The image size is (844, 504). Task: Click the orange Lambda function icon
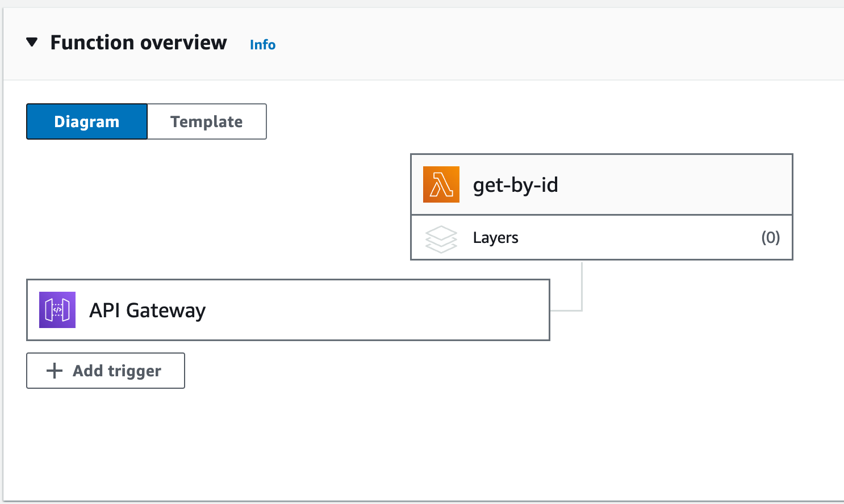441,184
